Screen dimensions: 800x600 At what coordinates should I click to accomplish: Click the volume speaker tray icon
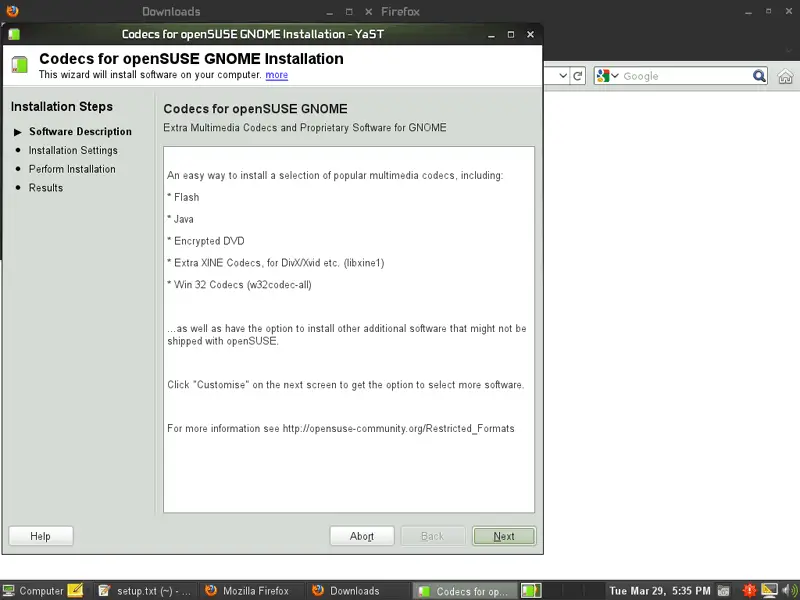click(790, 591)
